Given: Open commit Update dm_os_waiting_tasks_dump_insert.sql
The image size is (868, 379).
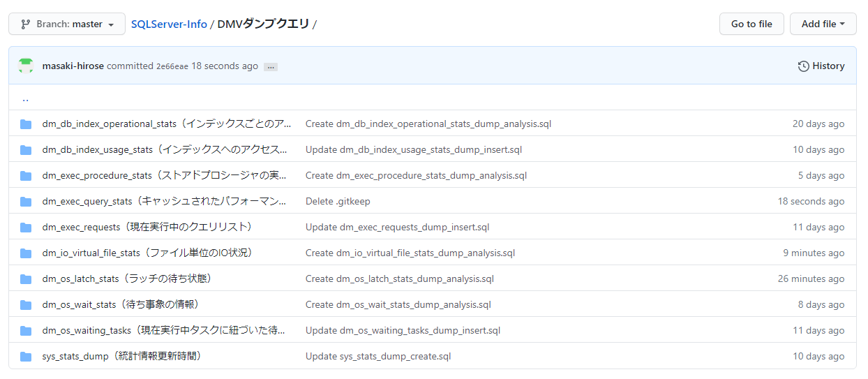Looking at the screenshot, I should 403,331.
